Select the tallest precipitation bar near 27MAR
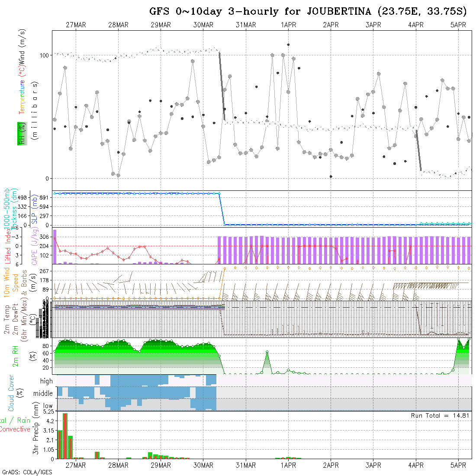The height and width of the screenshot is (476, 476). [65, 436]
